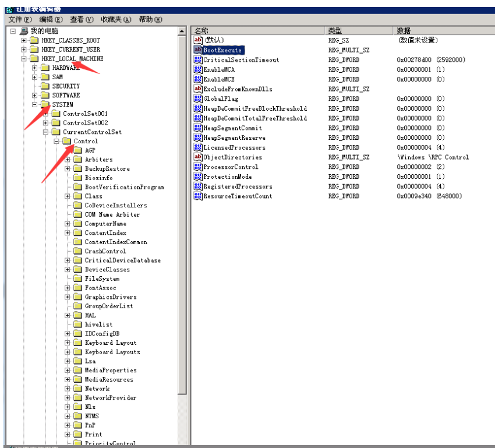This screenshot has height=448, width=495.
Task: Select the hivelist key
Action: 98,324
